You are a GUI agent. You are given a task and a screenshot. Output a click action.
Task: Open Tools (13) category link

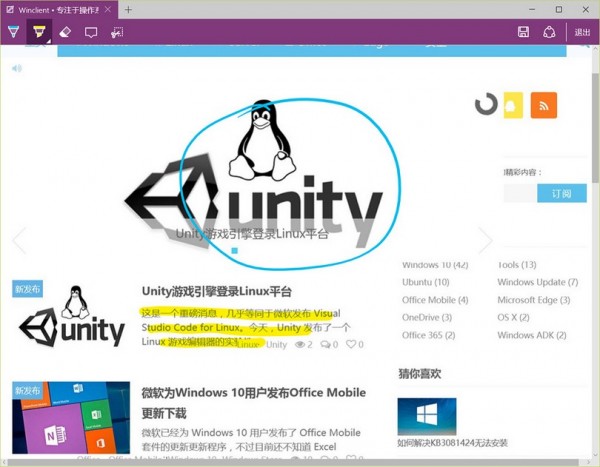[517, 265]
